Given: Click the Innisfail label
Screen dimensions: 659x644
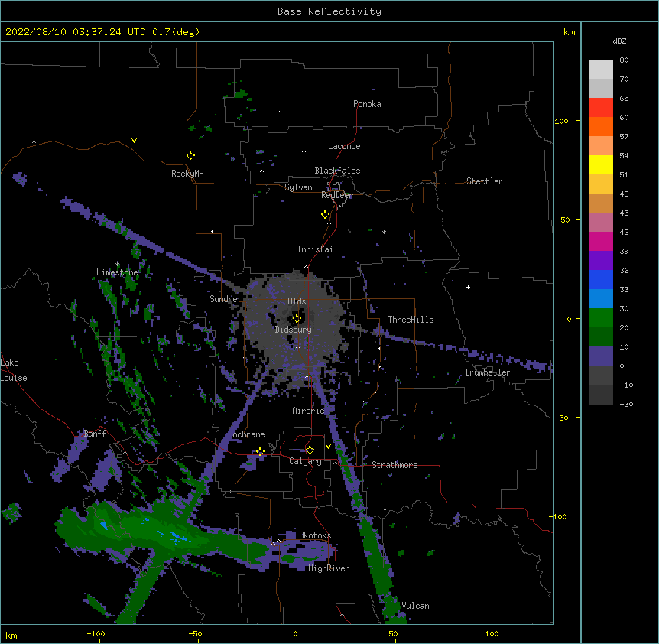Looking at the screenshot, I should [317, 249].
